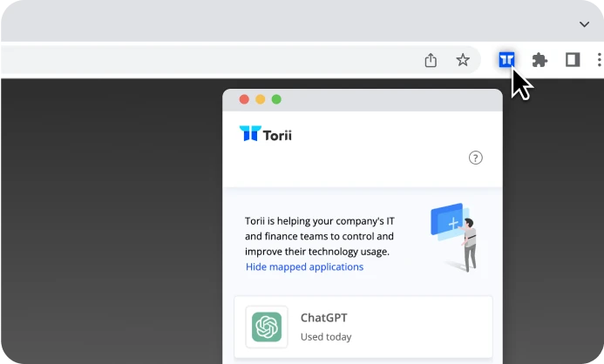Share this page via share icon

(431, 60)
